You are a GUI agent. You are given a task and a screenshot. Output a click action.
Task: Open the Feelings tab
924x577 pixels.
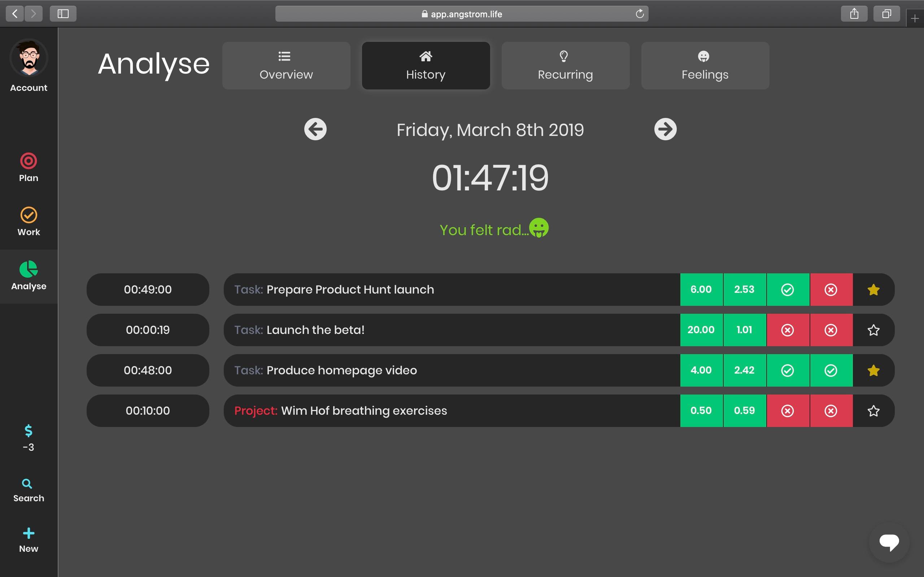705,66
